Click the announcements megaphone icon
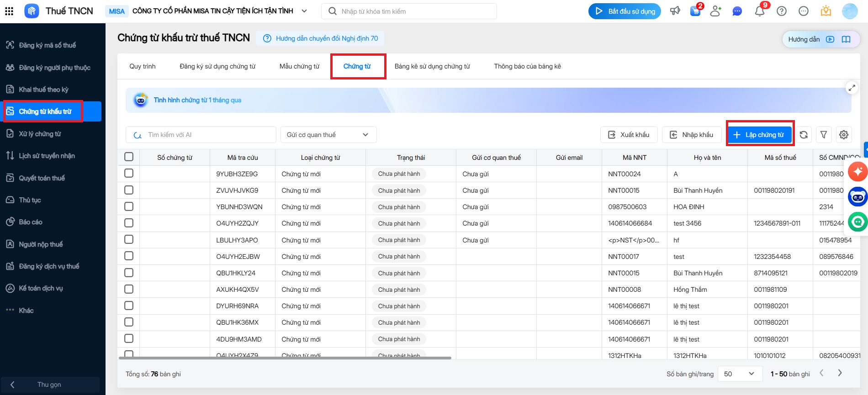The height and width of the screenshot is (395, 868). click(x=675, y=11)
